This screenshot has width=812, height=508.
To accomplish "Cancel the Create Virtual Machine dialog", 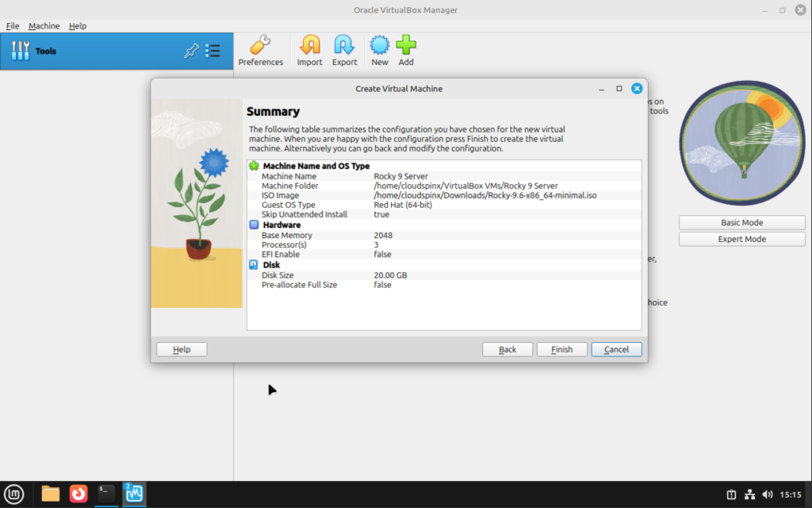I will pos(616,349).
